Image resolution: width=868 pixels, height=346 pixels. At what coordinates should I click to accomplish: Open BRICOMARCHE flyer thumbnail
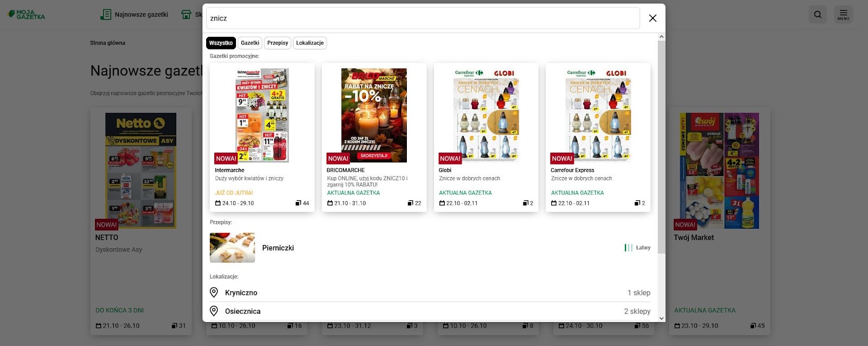[x=374, y=115]
